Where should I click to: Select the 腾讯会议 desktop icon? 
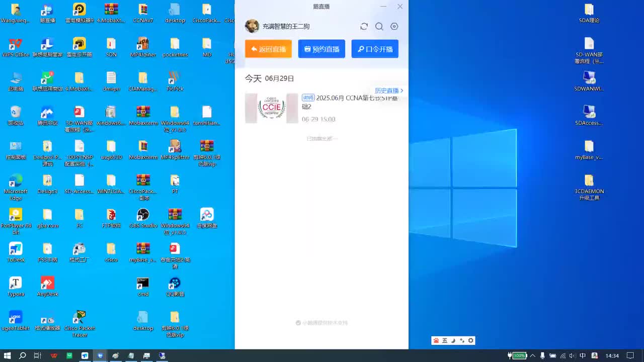(x=47, y=116)
